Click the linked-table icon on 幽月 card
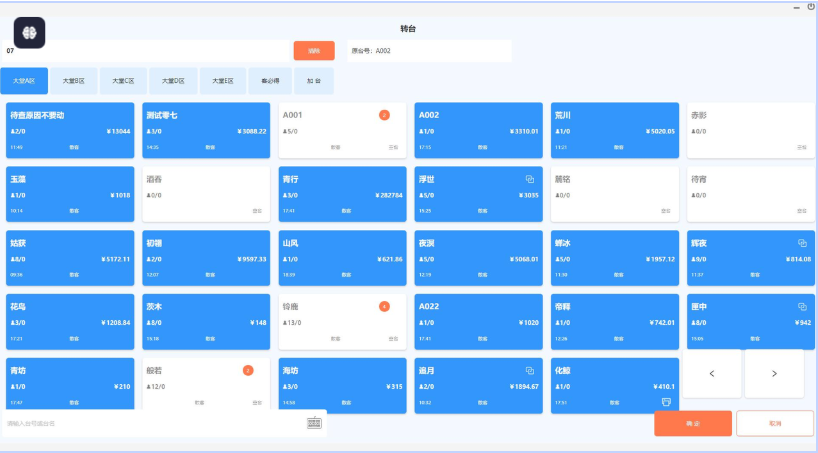The width and height of the screenshot is (818, 453). pos(530,371)
